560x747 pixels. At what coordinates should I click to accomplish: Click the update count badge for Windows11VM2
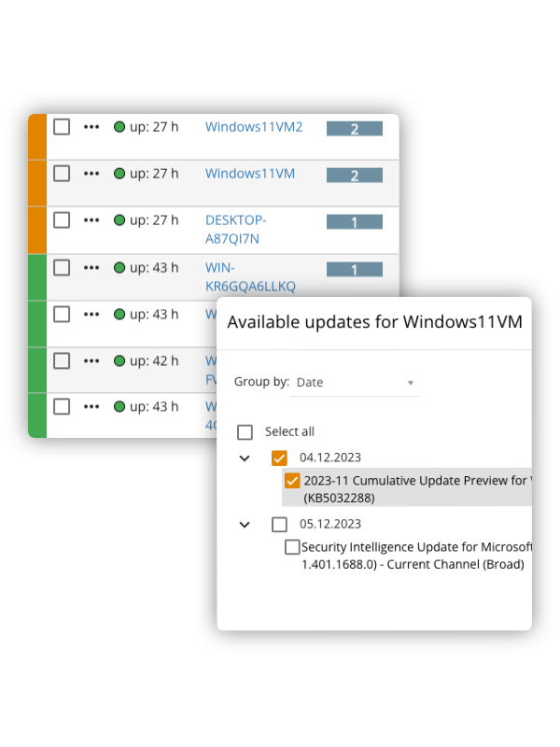355,129
